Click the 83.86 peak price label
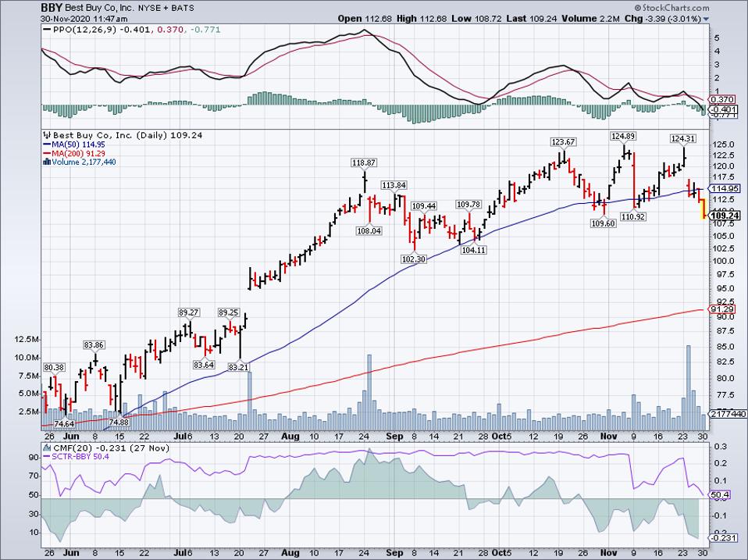The height and width of the screenshot is (560, 748). coord(94,345)
